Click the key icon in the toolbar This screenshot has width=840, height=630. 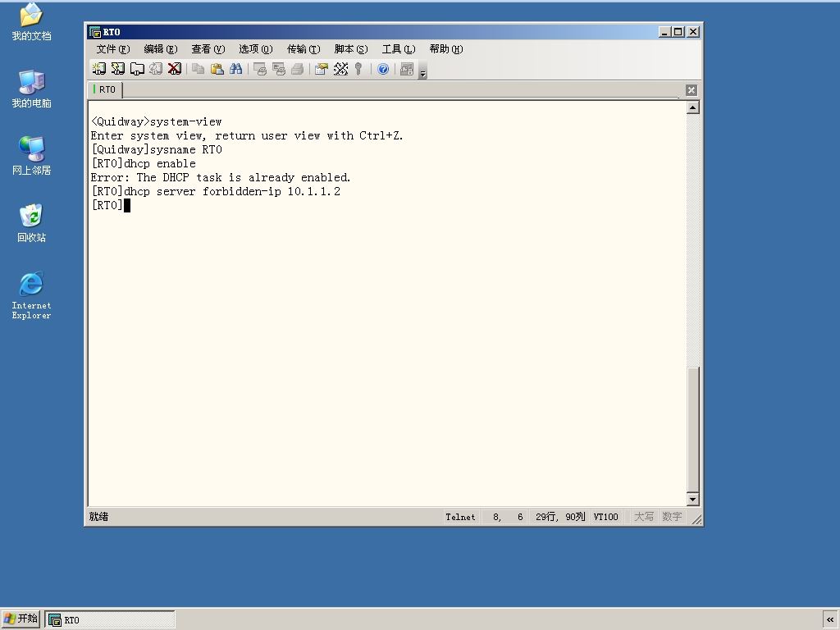click(358, 69)
